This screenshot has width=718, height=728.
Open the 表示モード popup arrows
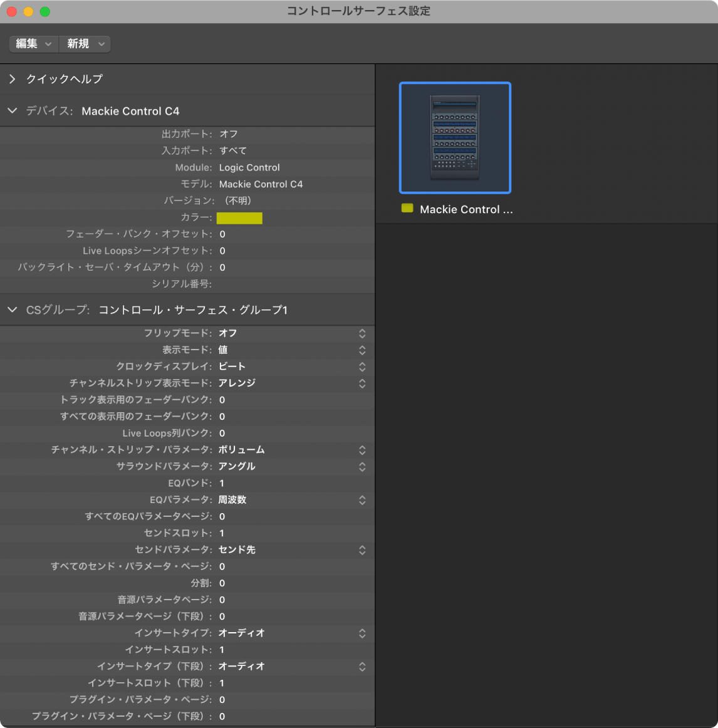coord(362,350)
